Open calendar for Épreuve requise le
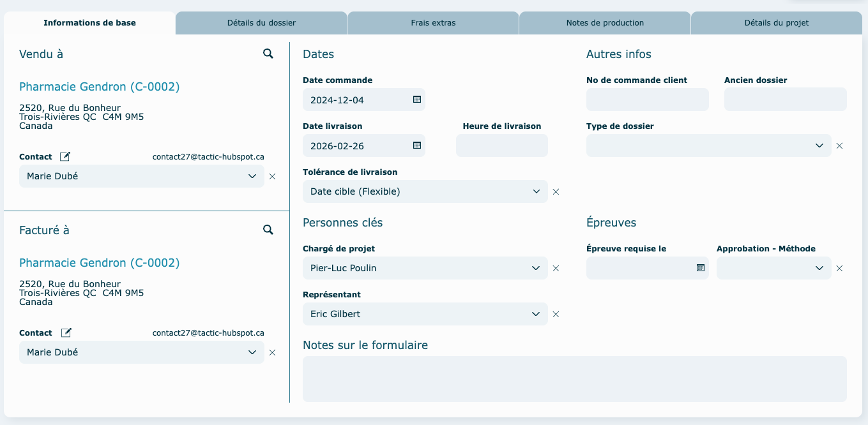Image resolution: width=868 pixels, height=425 pixels. pyautogui.click(x=701, y=268)
